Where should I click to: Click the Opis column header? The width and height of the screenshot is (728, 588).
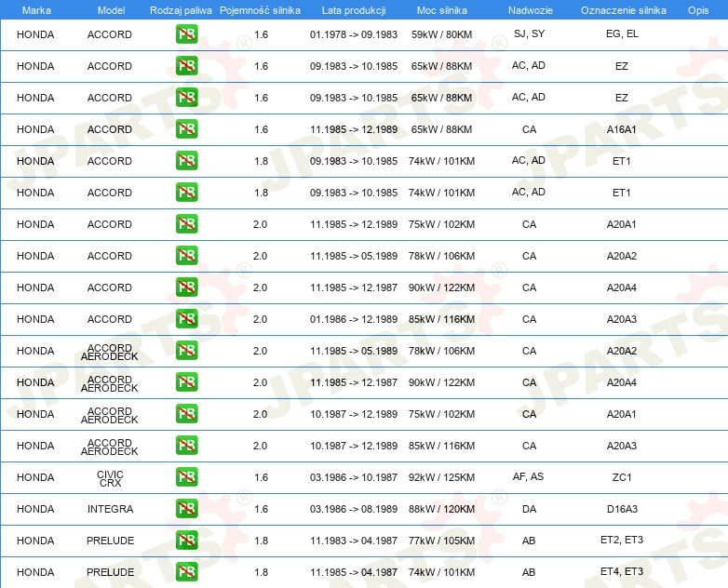click(698, 10)
